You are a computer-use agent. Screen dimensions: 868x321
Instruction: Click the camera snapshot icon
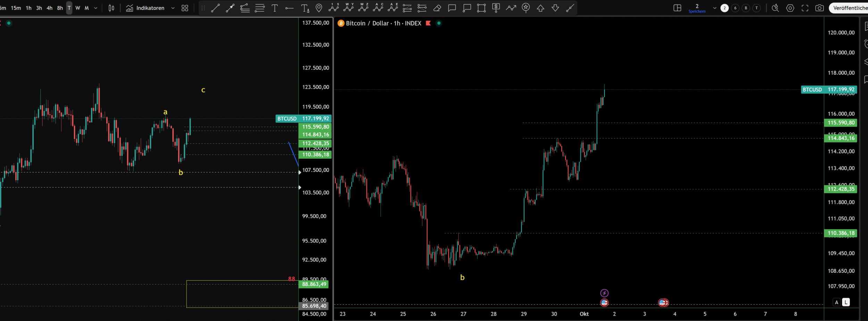[x=819, y=8]
